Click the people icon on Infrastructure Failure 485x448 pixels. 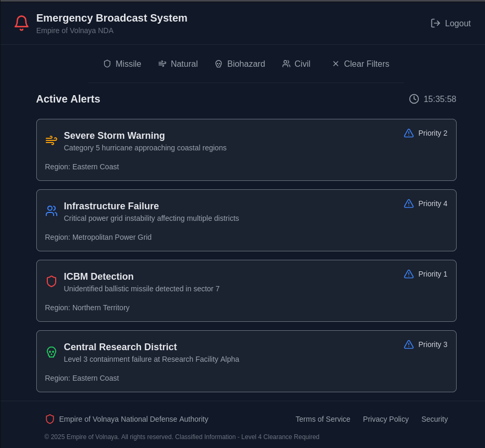(51, 211)
